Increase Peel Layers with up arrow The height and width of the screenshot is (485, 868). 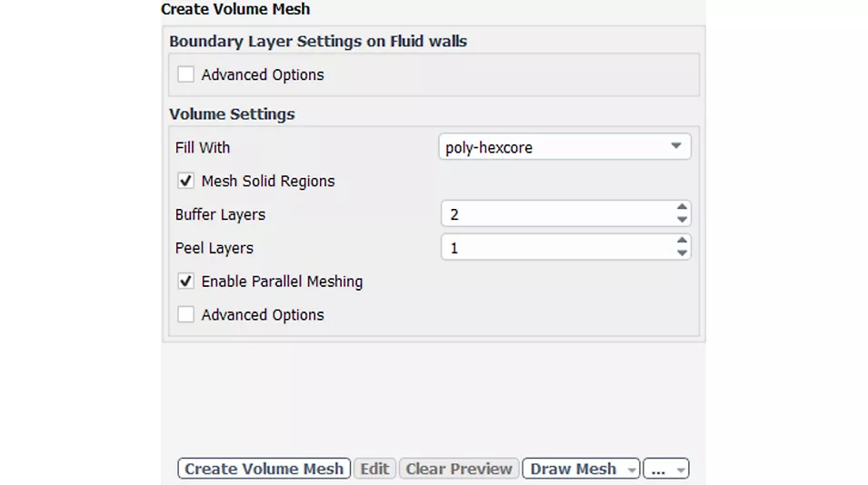click(682, 242)
